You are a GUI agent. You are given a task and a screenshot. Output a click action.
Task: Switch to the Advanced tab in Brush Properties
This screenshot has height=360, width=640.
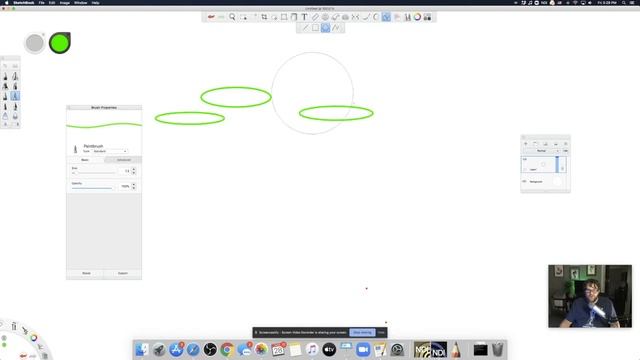point(123,160)
